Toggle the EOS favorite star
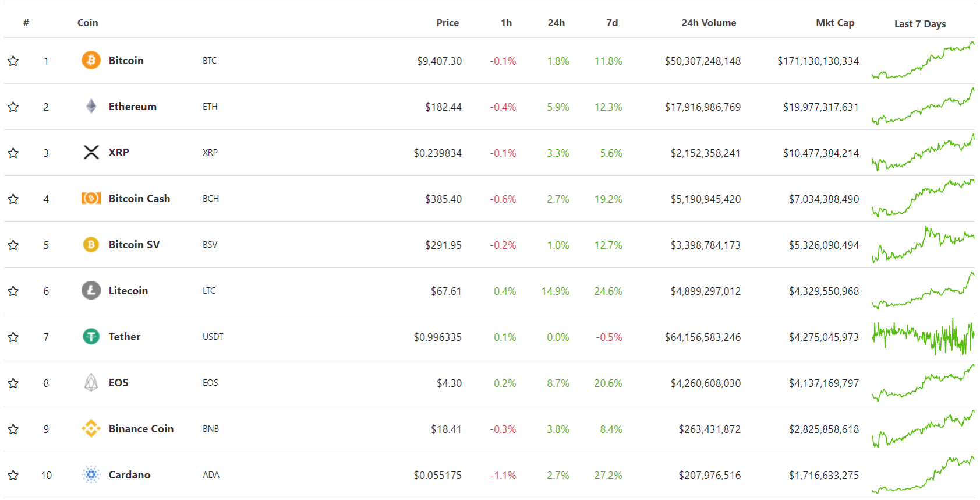980x500 pixels. click(x=13, y=383)
